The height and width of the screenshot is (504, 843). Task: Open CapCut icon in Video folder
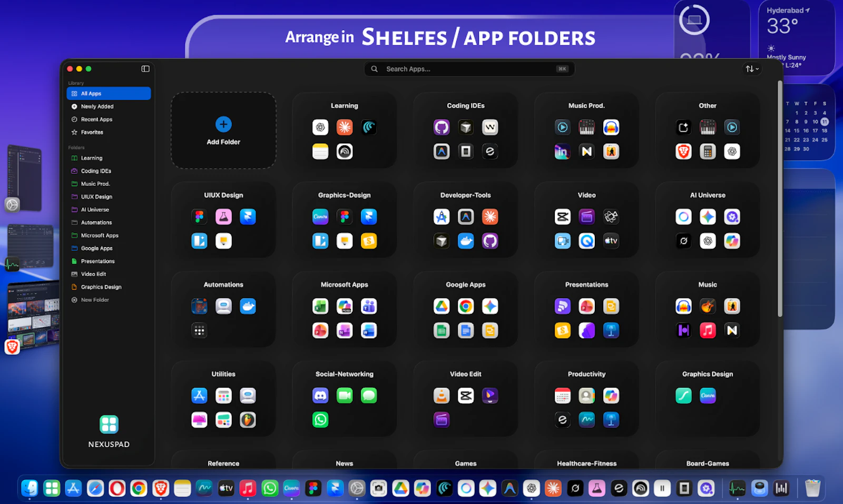coord(563,216)
